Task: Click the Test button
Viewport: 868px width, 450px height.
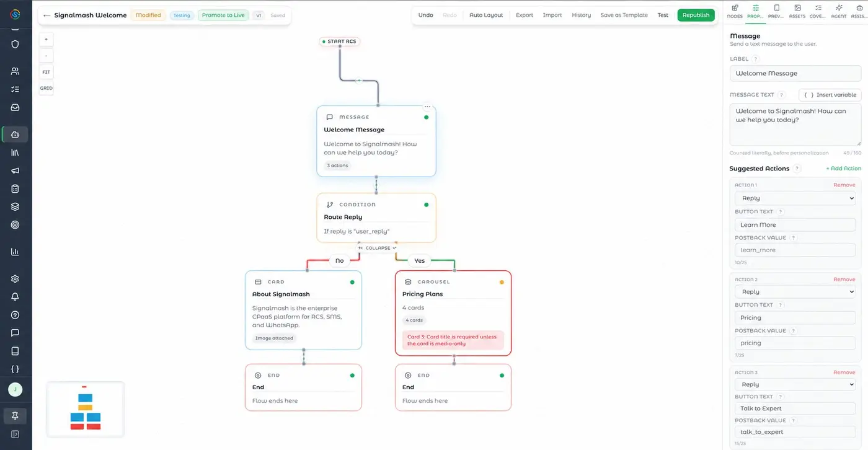Action: pos(663,15)
